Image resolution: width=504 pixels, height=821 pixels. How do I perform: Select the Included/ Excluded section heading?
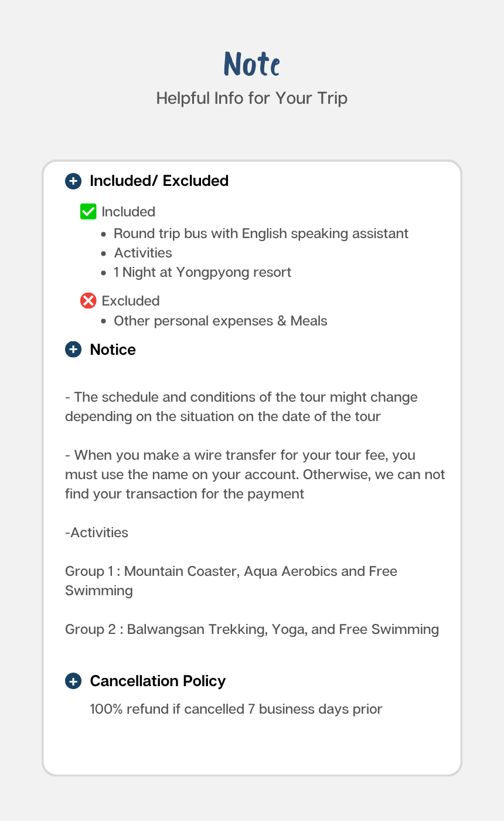tap(159, 181)
